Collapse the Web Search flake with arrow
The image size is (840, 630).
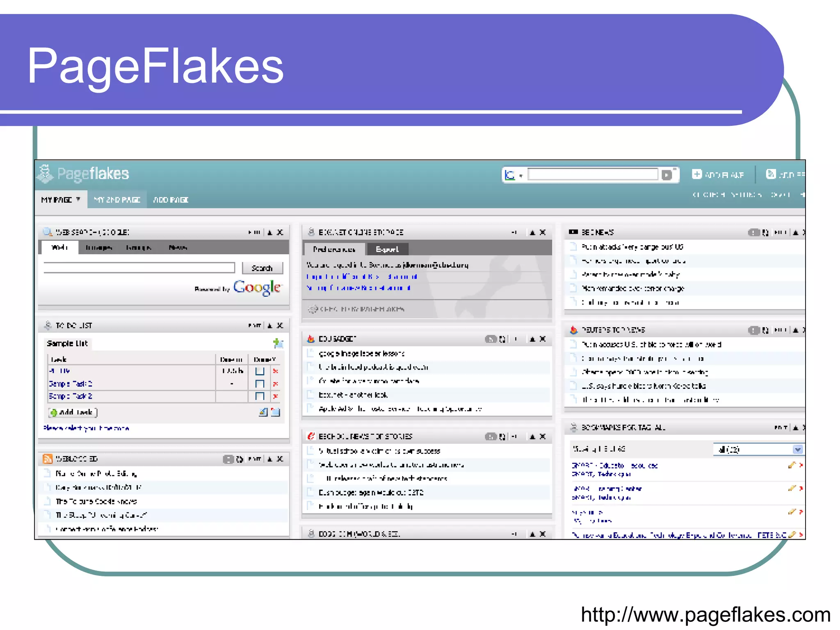[x=270, y=233]
